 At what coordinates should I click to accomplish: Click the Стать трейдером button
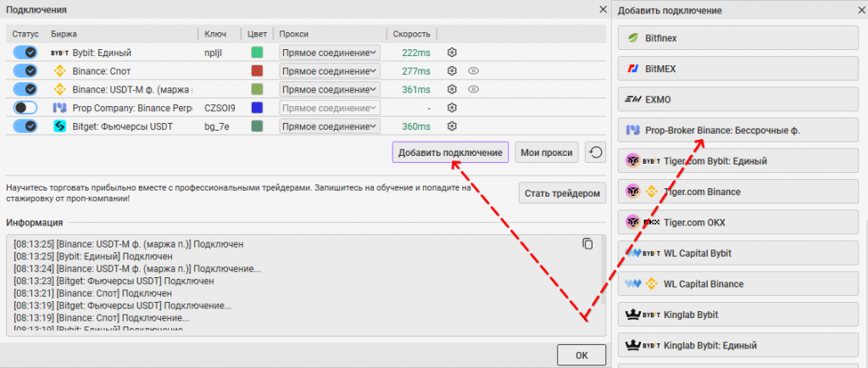tap(563, 193)
